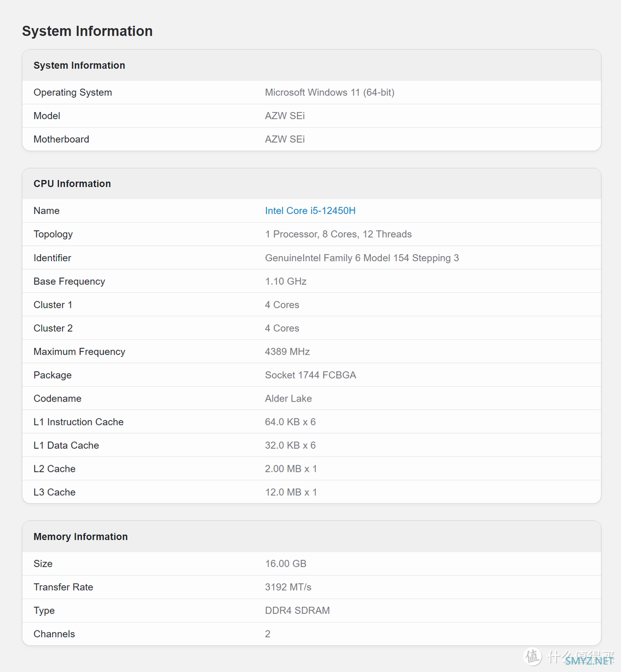Viewport: 621px width, 672px height.
Task: Click the 'Motherboard' label
Action: click(62, 139)
